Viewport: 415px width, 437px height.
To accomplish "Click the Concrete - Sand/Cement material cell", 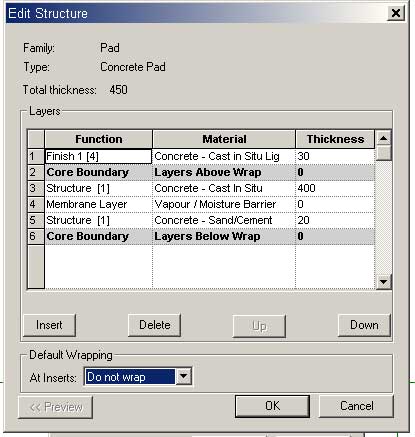I will (x=224, y=220).
